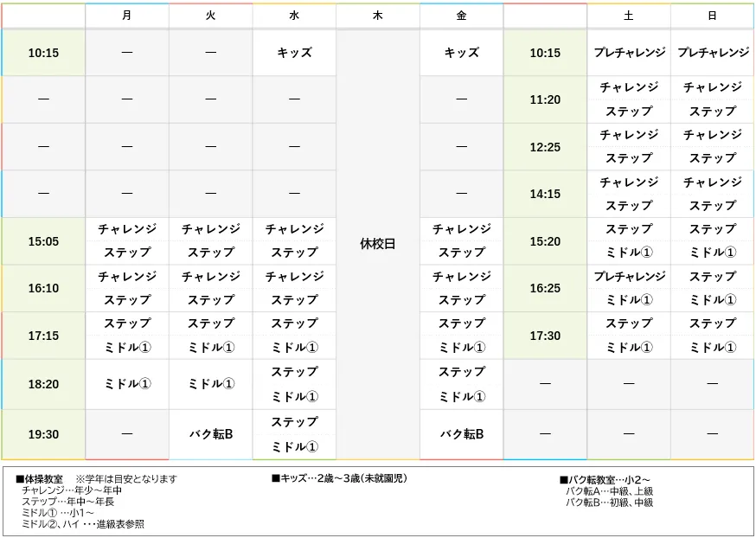Click the 金曜 10:15 キッズ cell
The width and height of the screenshot is (756, 538).
(x=461, y=52)
